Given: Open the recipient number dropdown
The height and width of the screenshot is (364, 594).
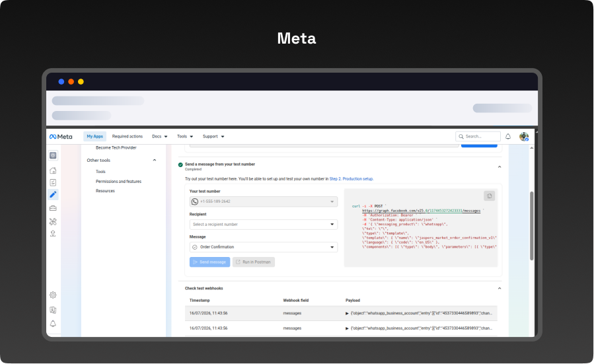Looking at the screenshot, I should pyautogui.click(x=263, y=225).
